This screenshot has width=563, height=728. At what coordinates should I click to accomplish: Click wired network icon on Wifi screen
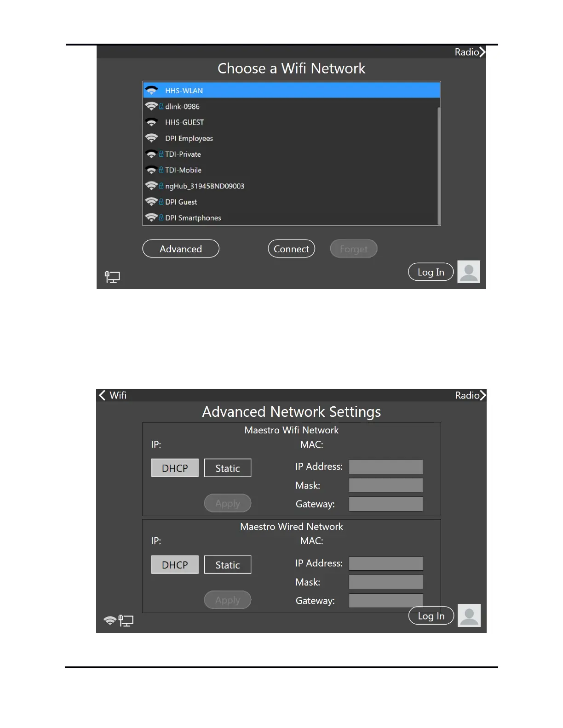[112, 277]
